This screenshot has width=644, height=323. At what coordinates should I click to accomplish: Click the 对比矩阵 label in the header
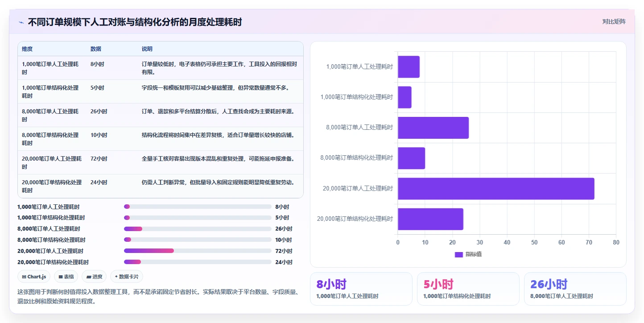click(614, 21)
